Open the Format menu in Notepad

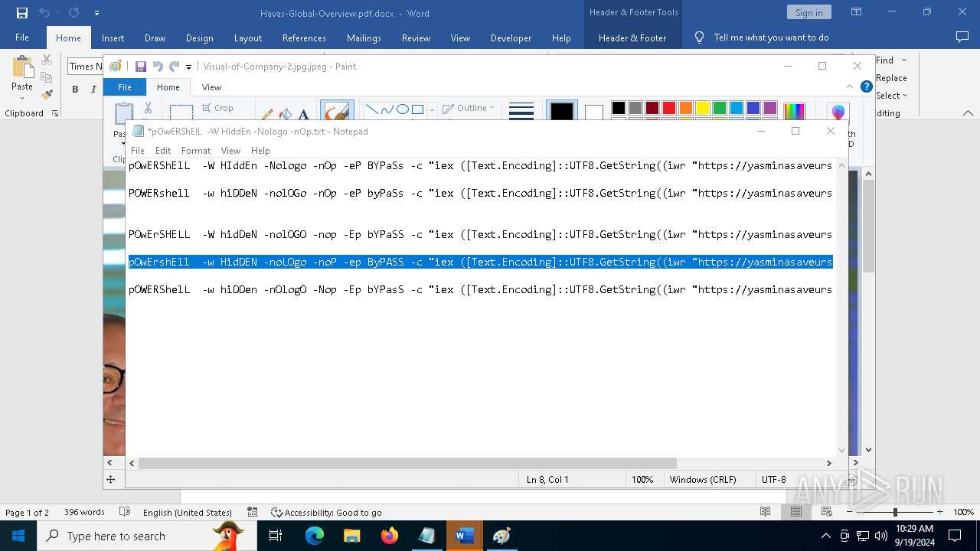tap(196, 151)
